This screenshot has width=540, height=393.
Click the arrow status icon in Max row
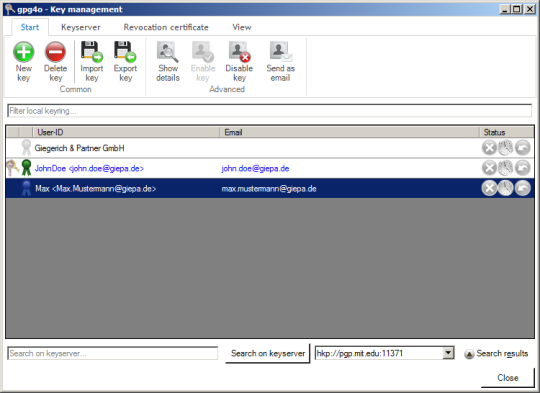(x=522, y=188)
